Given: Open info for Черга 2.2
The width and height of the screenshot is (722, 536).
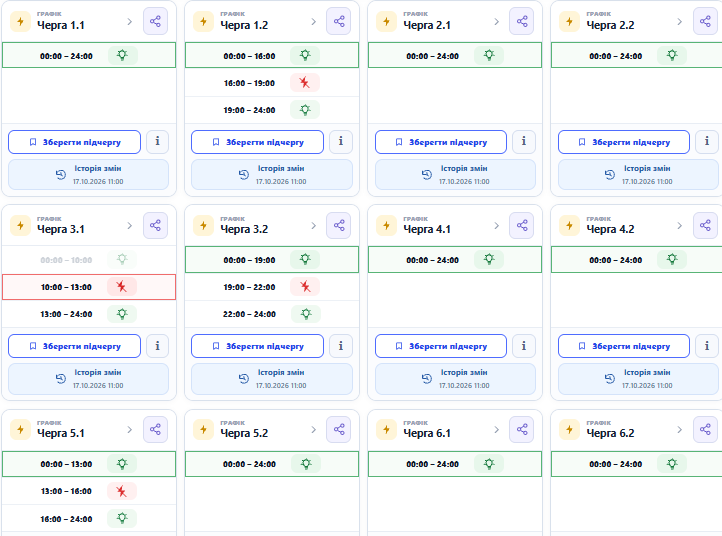Looking at the screenshot, I should click(707, 141).
